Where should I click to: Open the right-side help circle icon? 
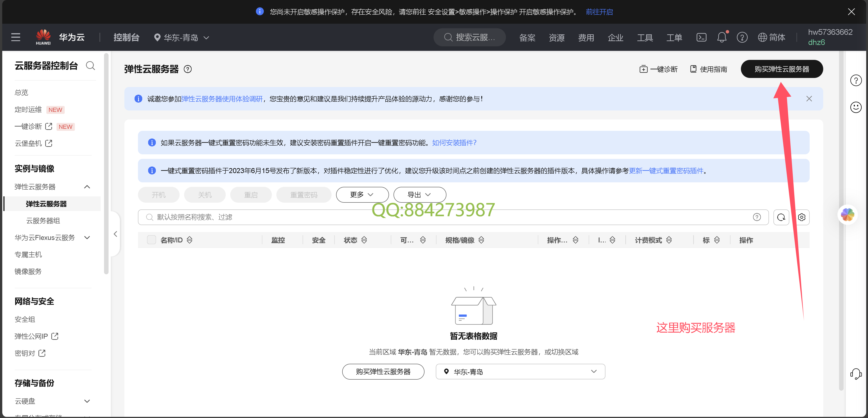[x=856, y=80]
